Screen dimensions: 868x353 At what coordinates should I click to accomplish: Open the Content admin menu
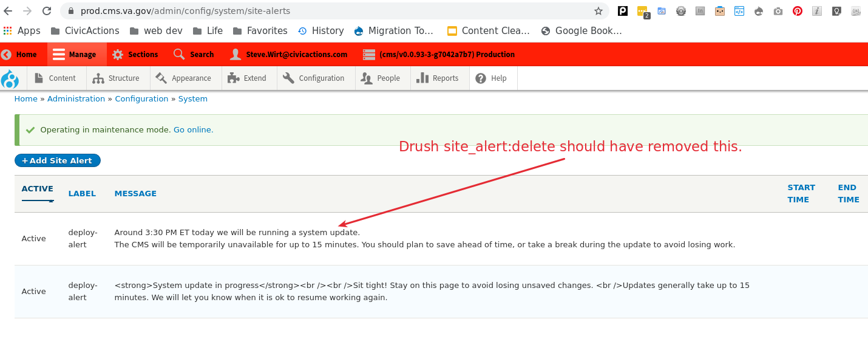tap(55, 78)
